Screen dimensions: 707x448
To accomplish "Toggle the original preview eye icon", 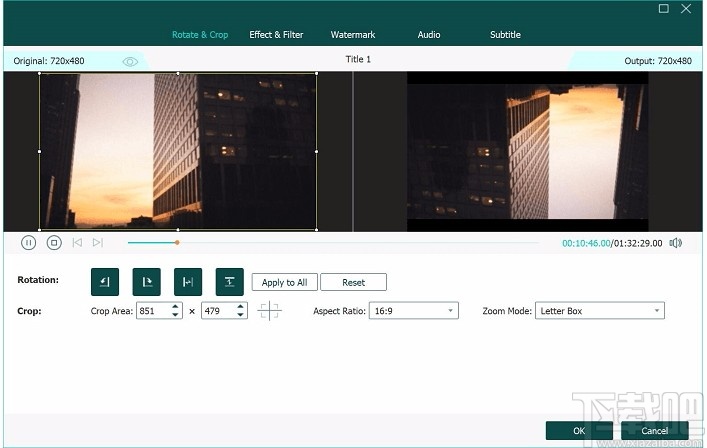I will (130, 61).
